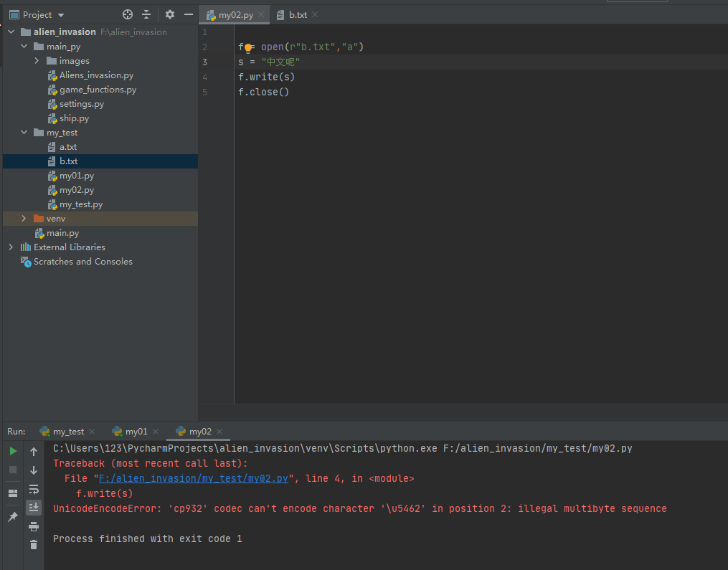The image size is (728, 570).
Task: Click 'Process finished with exit code 1' text
Action: coord(148,539)
